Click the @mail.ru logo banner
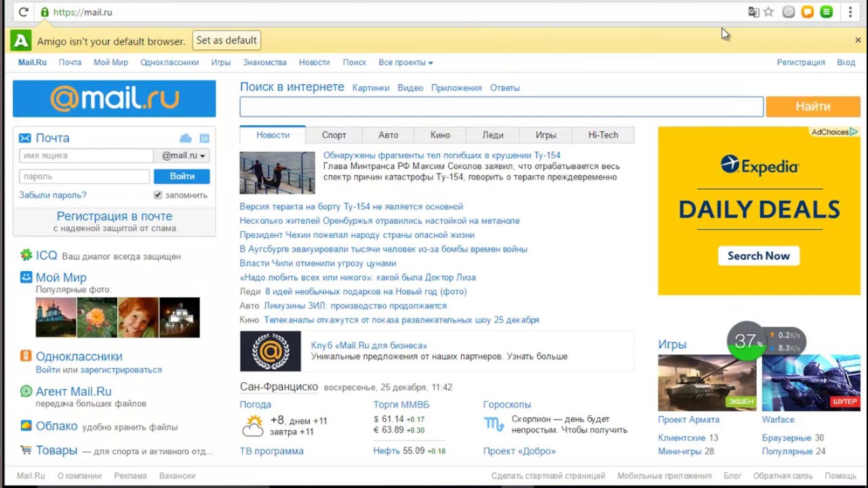The width and height of the screenshot is (868, 488). pyautogui.click(x=114, y=99)
